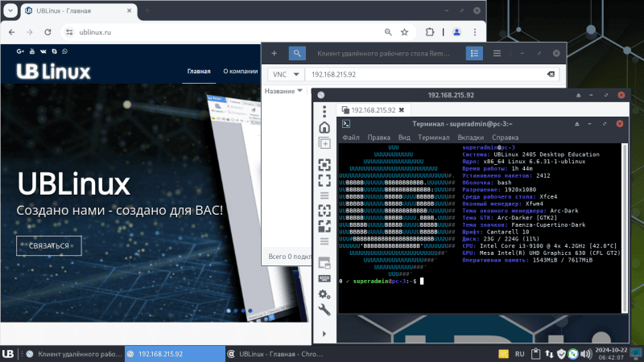
Task: Open volume control tray icon
Action: pos(586,353)
